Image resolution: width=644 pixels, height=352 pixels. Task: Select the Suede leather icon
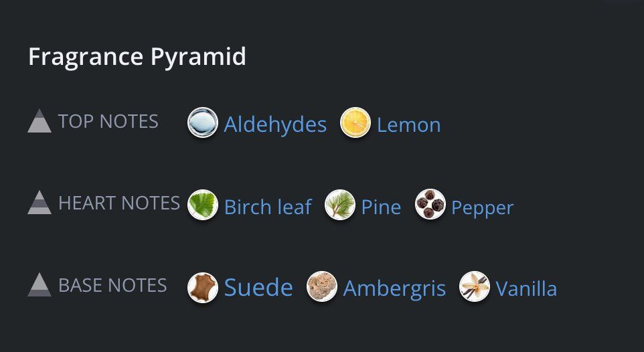click(x=203, y=287)
